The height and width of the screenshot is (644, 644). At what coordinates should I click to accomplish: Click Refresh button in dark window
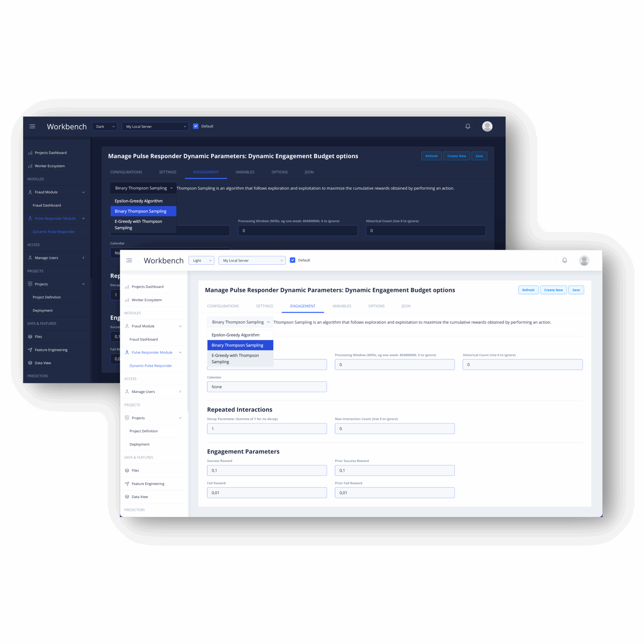coord(431,156)
